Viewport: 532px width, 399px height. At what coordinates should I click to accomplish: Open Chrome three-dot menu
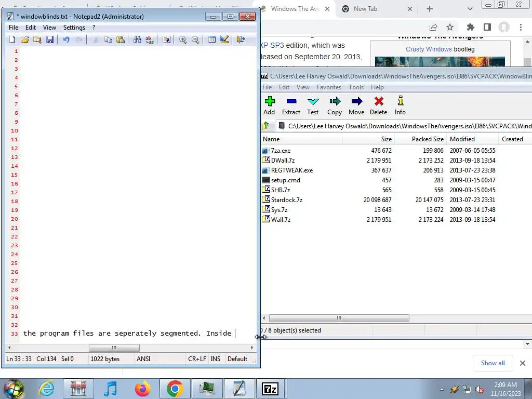click(521, 27)
